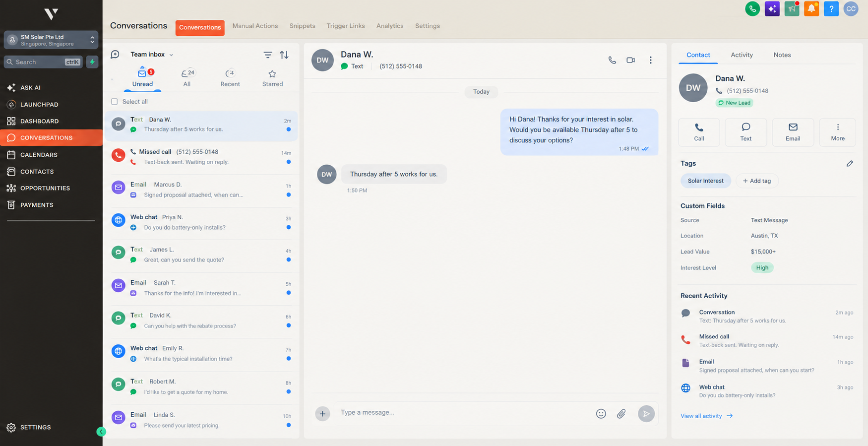
Task: Open the Trigger Links tab
Action: (x=346, y=26)
